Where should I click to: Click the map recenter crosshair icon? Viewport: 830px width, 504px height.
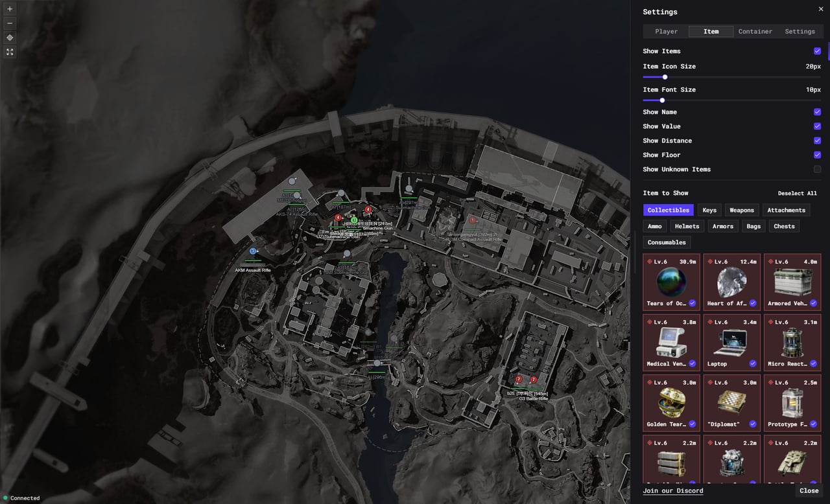click(10, 38)
